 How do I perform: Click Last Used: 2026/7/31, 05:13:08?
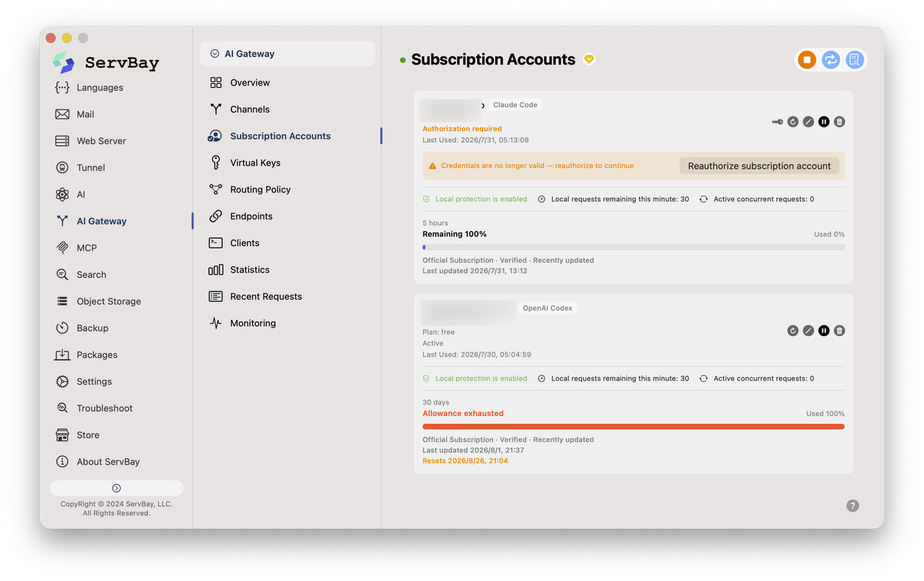[x=476, y=140]
